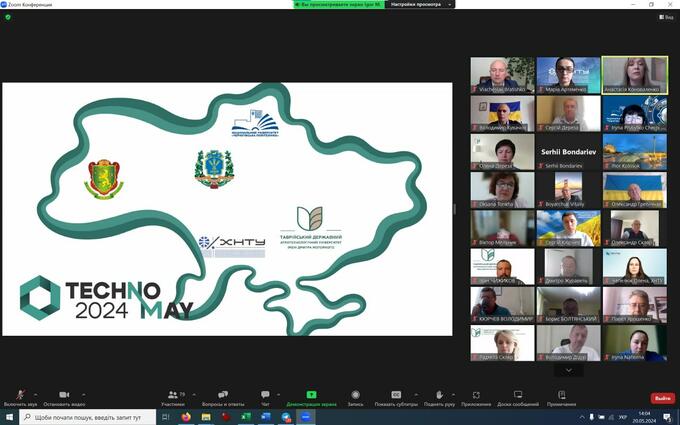Image resolution: width=680 pixels, height=425 pixels.
Task: Select Сергій Дереза video tile
Action: pos(569,114)
